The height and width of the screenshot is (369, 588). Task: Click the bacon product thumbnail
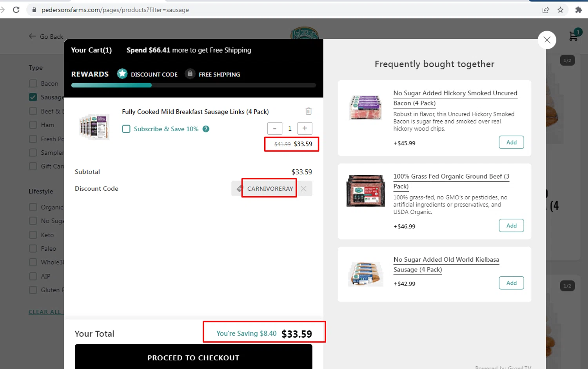[x=365, y=107]
